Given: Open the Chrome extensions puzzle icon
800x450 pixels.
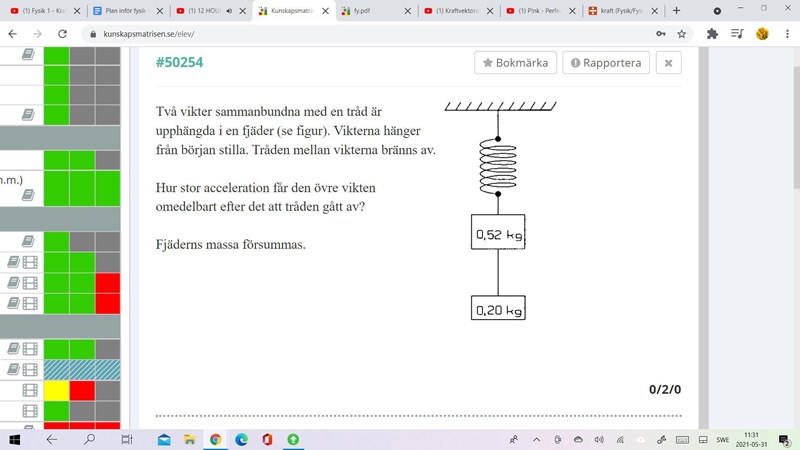Looking at the screenshot, I should [x=712, y=33].
